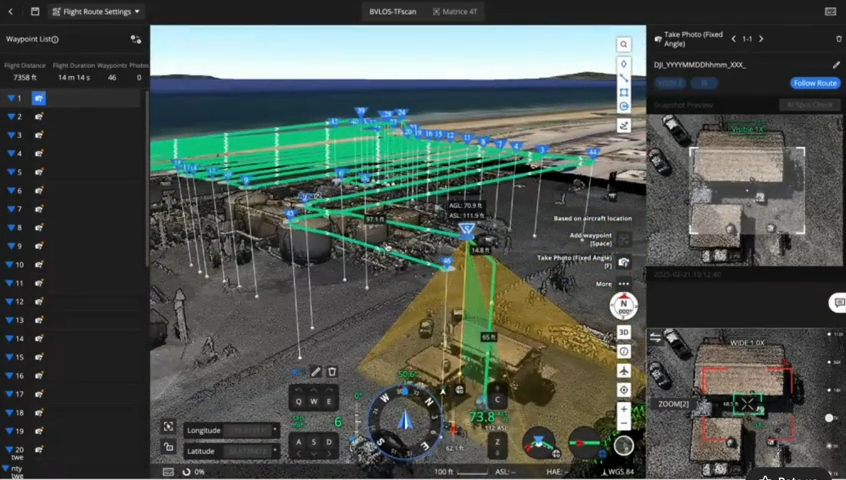Viewport: 846px width, 480px height.
Task: Edit the photo file name with pencil icon
Action: [836, 65]
